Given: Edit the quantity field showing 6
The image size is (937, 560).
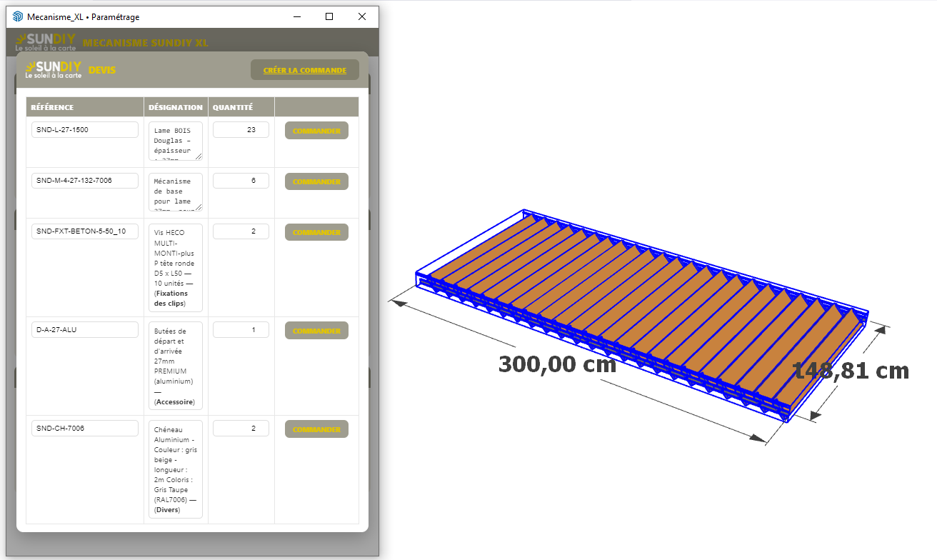Looking at the screenshot, I should tap(241, 181).
